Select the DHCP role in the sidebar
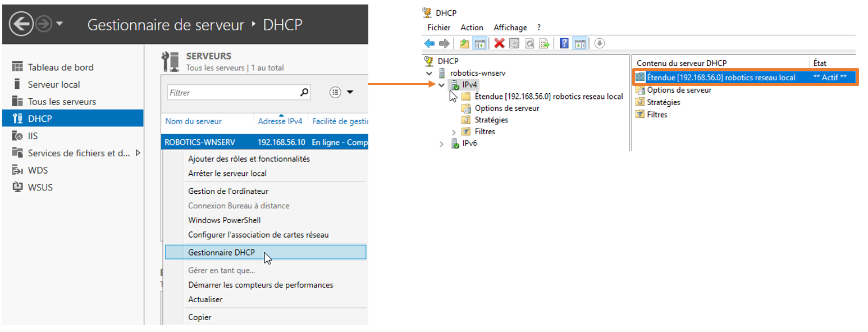Viewport: 868px width, 332px height. [73, 119]
